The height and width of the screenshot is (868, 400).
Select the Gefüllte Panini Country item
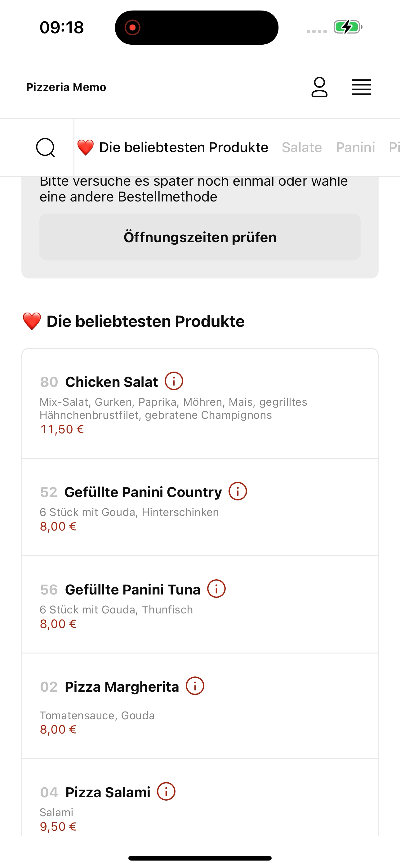click(200, 507)
